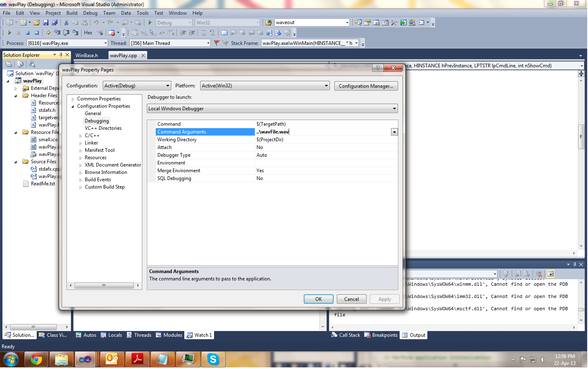The height and width of the screenshot is (369, 588).
Task: Open the Toolbox hammer-wrench icon
Action: (394, 22)
